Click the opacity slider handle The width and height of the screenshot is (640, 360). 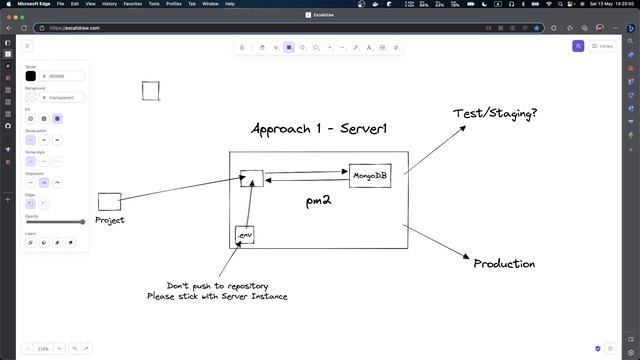pos(83,222)
